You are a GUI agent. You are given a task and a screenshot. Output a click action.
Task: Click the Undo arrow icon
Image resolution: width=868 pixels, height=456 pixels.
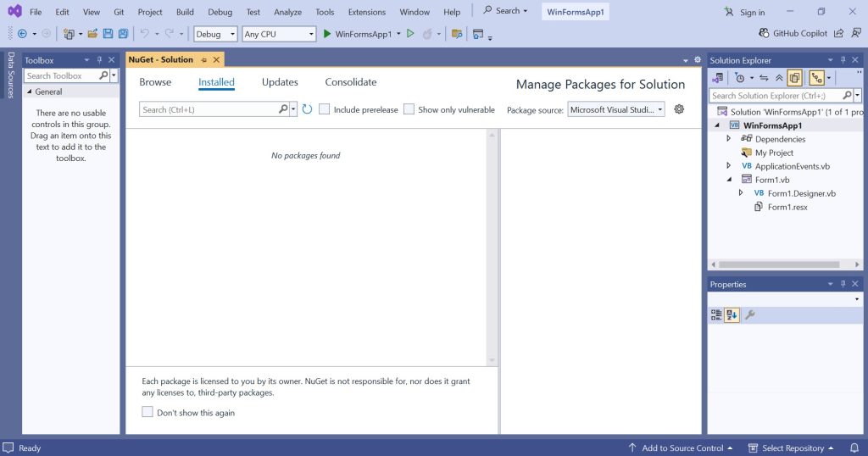click(144, 34)
